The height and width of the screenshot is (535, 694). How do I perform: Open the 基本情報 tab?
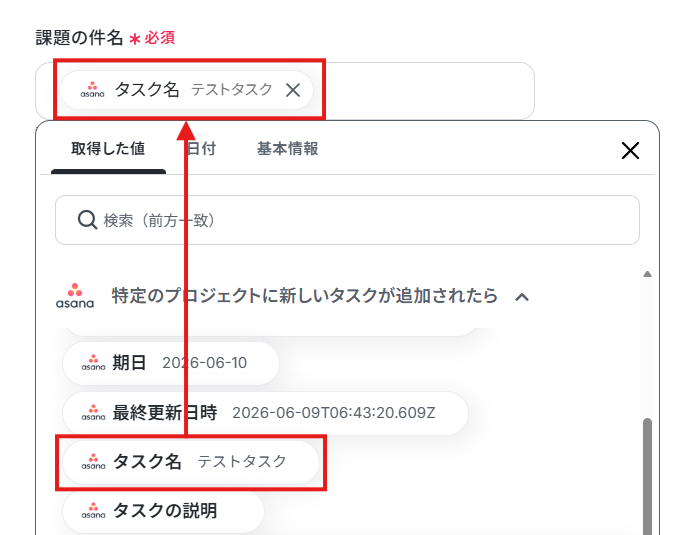coord(287,149)
